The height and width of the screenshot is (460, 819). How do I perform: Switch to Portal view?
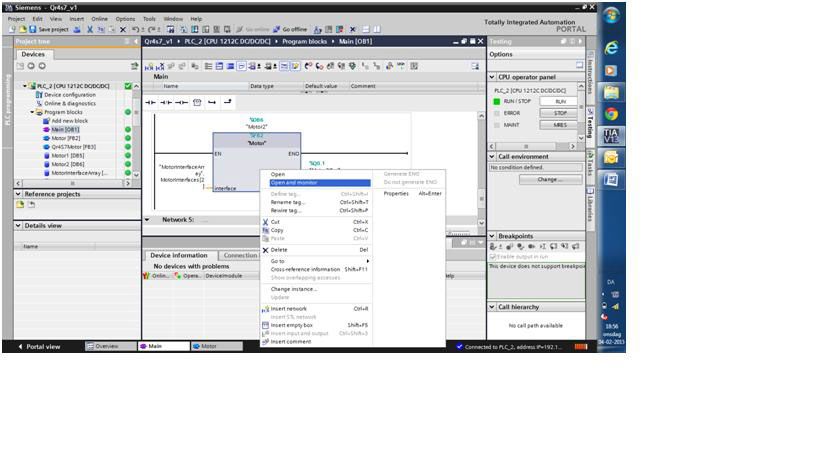tap(39, 347)
